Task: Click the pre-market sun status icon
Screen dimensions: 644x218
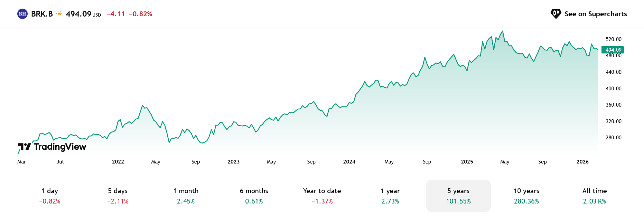Action: 59,13
